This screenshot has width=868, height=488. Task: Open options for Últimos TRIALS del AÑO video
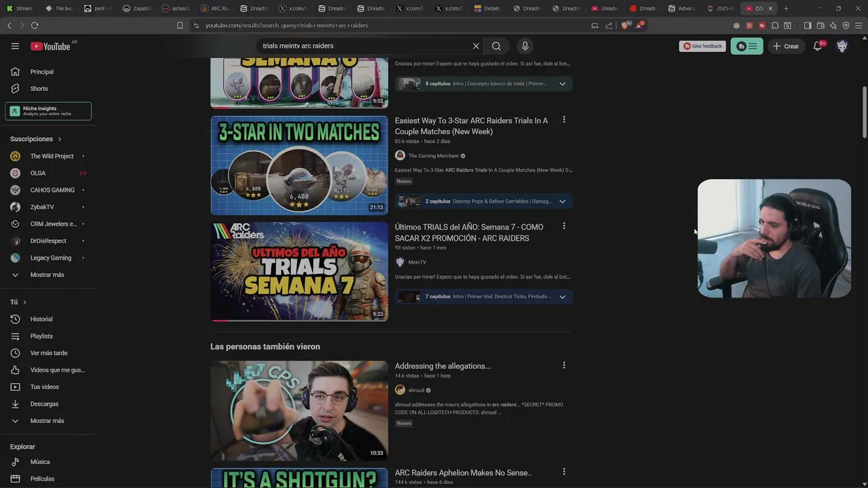pos(564,226)
